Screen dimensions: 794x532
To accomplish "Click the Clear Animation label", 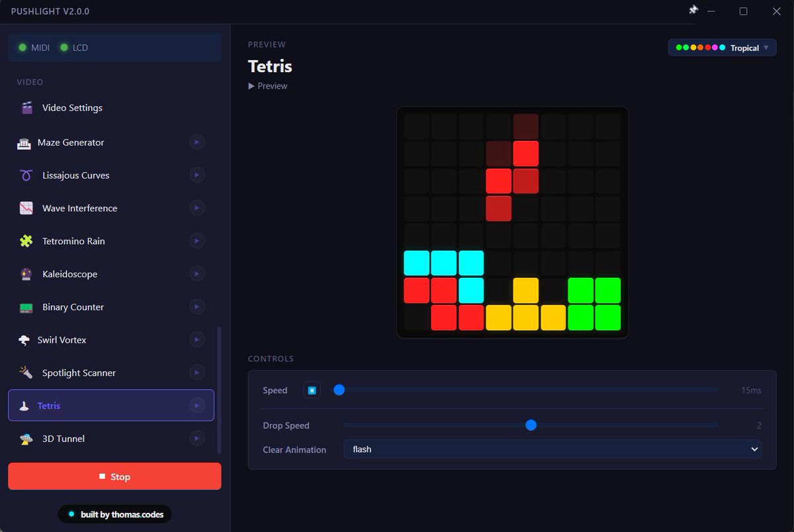I will (294, 449).
